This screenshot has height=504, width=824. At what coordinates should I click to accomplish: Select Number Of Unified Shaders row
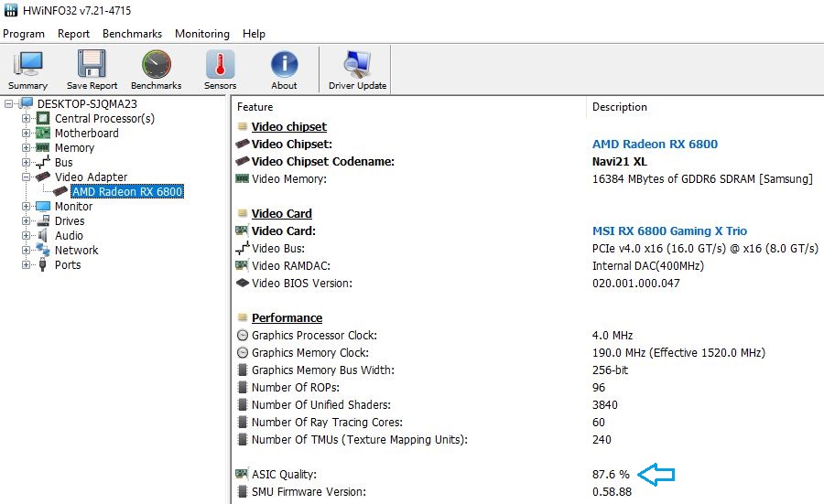tap(528, 405)
